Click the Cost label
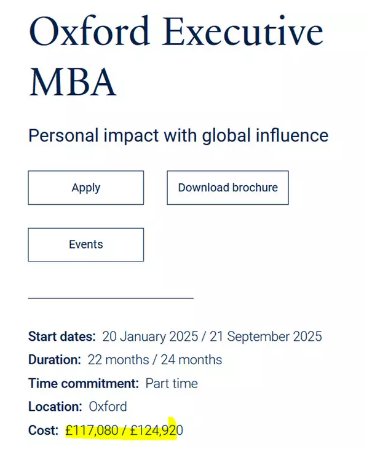The height and width of the screenshot is (456, 367). 43,430
